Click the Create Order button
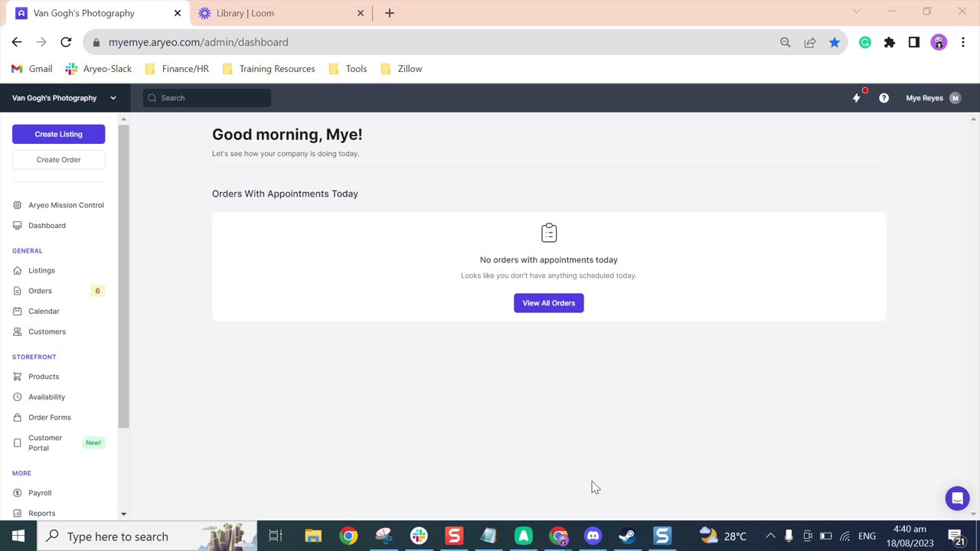The height and width of the screenshot is (551, 980). tap(58, 160)
